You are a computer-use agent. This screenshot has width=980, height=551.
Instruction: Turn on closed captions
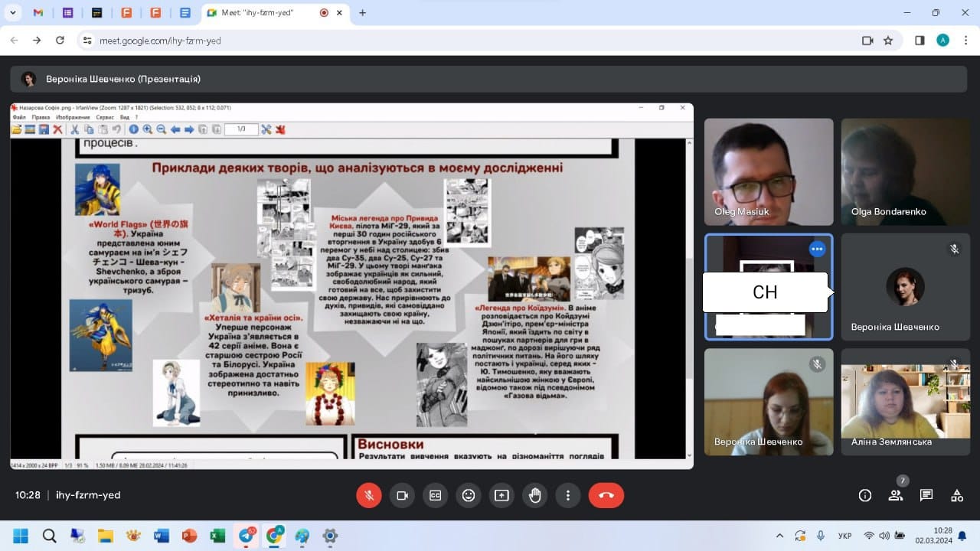tap(435, 495)
